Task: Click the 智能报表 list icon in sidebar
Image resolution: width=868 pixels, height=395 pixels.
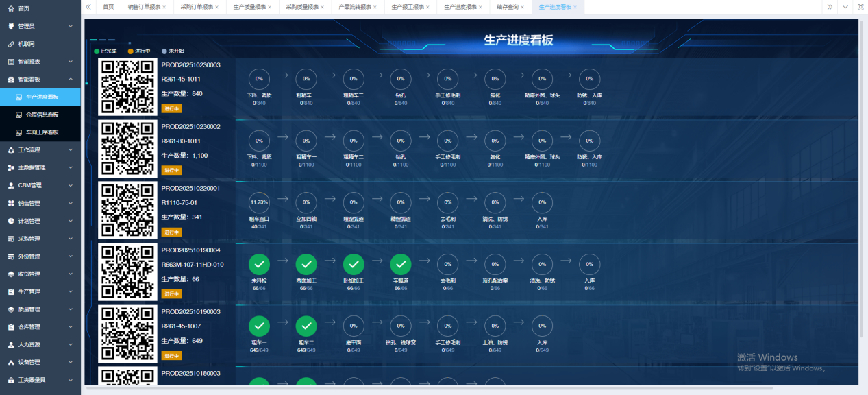Action: [x=11, y=62]
